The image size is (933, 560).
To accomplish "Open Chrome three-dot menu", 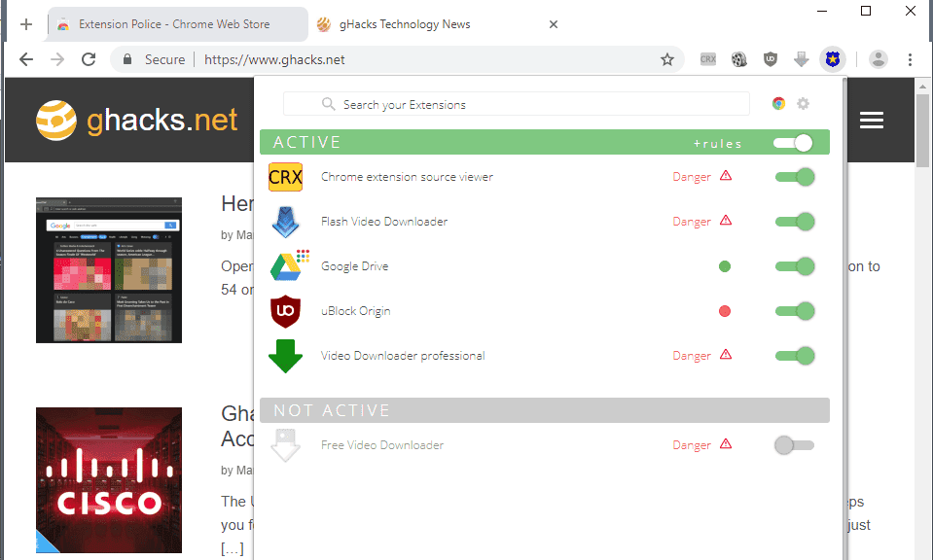I will 910,59.
